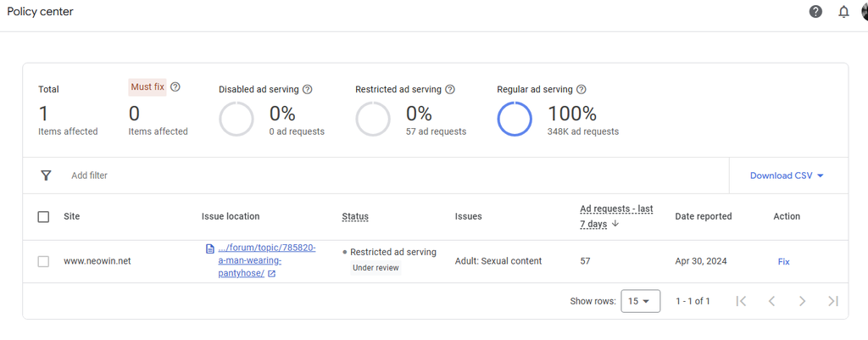This screenshot has width=868, height=340.
Task: Open the help icon in header
Action: (815, 12)
